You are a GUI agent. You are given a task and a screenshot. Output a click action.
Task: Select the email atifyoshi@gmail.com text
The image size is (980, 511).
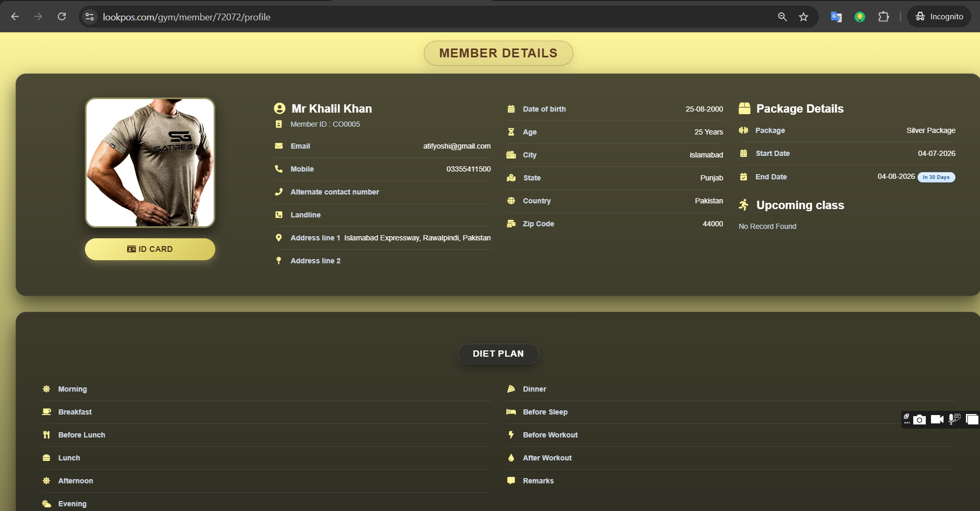pyautogui.click(x=457, y=146)
